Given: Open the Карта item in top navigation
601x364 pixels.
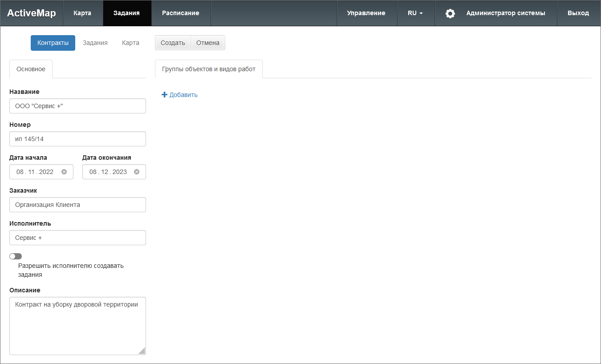Looking at the screenshot, I should tap(82, 13).
